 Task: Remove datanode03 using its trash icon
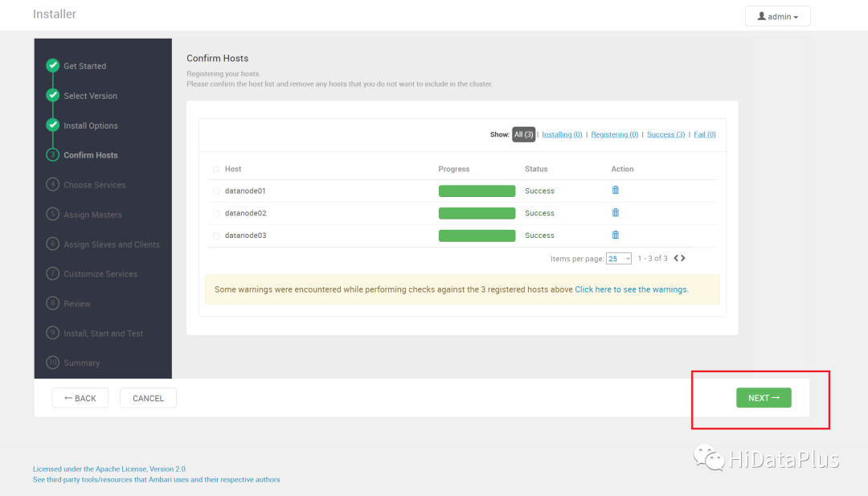616,235
